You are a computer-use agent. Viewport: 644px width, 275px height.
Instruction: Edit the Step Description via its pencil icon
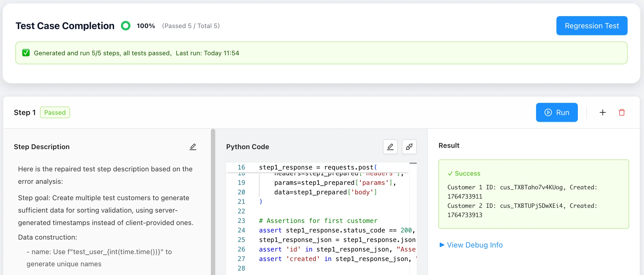click(x=193, y=147)
